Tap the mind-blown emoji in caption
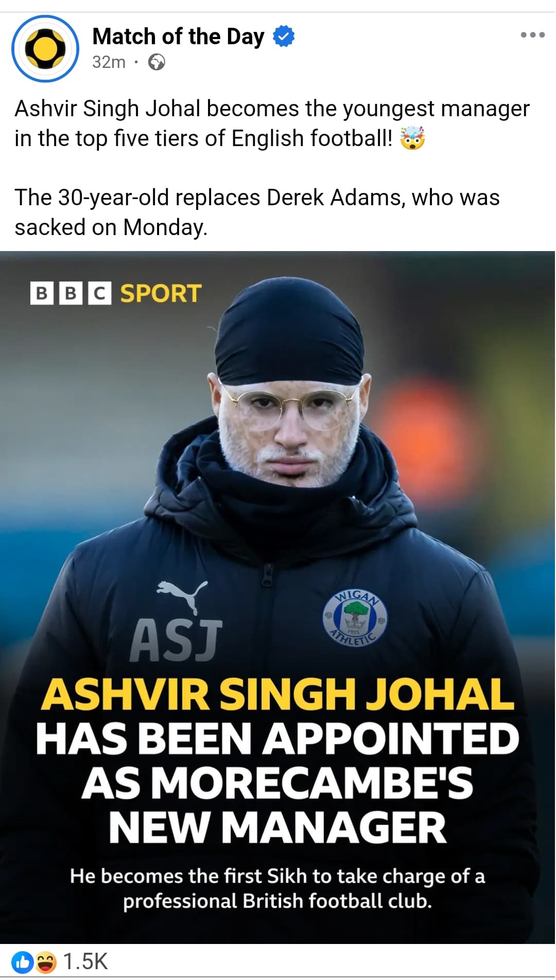This screenshot has height=980, width=556. pos(413,138)
